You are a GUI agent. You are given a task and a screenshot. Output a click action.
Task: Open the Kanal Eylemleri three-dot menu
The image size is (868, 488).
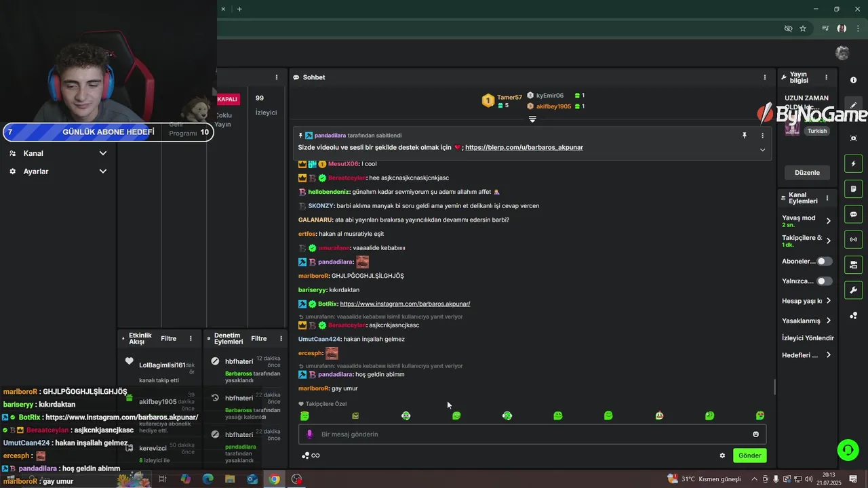(x=827, y=198)
